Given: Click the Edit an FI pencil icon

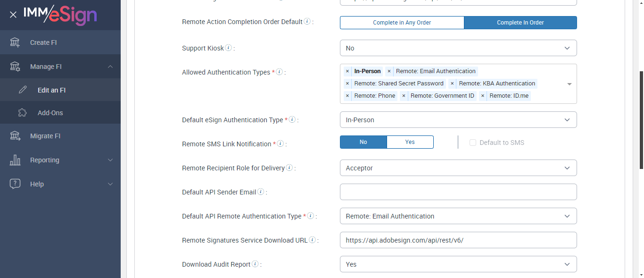Looking at the screenshot, I should point(23,90).
